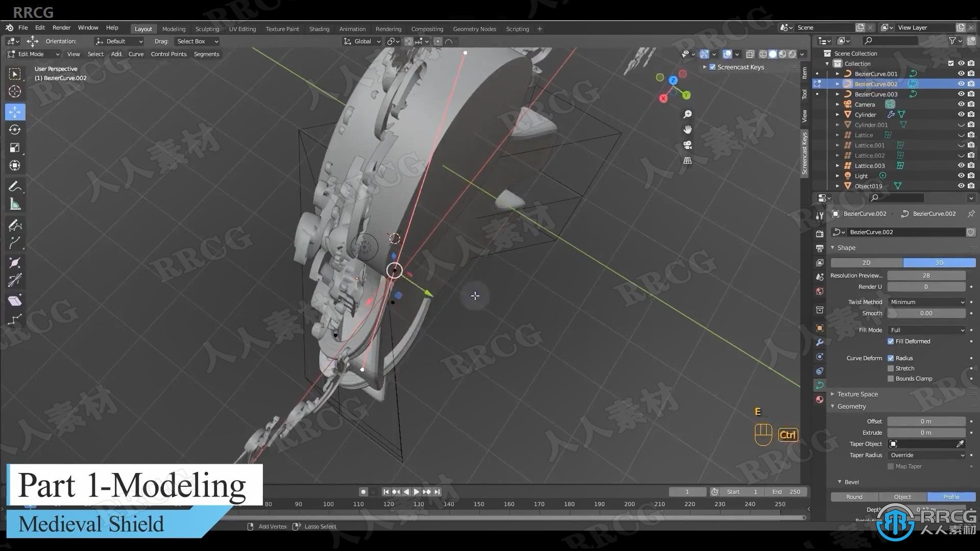Open the Output properties tab icon
This screenshot has height=551, width=980.
coord(819,248)
